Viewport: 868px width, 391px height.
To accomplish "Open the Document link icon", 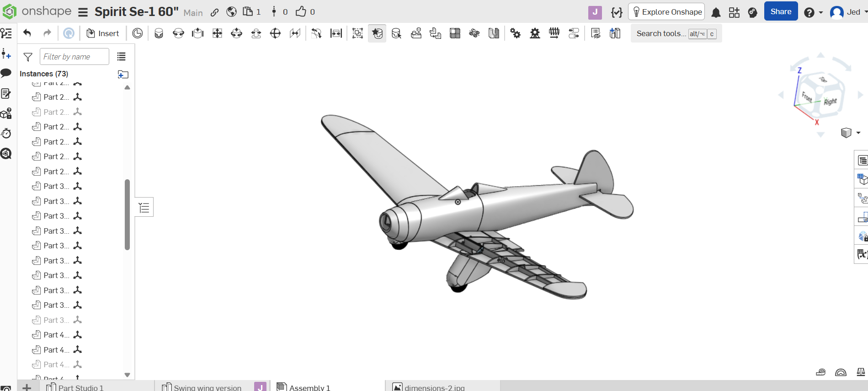I will click(x=214, y=12).
